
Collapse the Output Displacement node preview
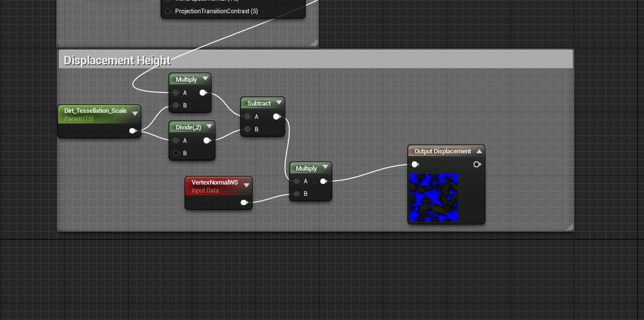(x=479, y=151)
